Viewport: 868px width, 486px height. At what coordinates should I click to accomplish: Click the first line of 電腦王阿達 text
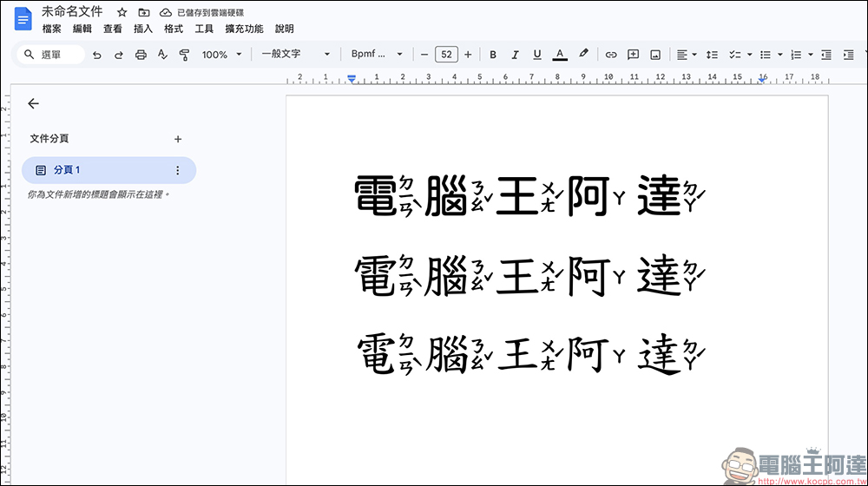530,196
